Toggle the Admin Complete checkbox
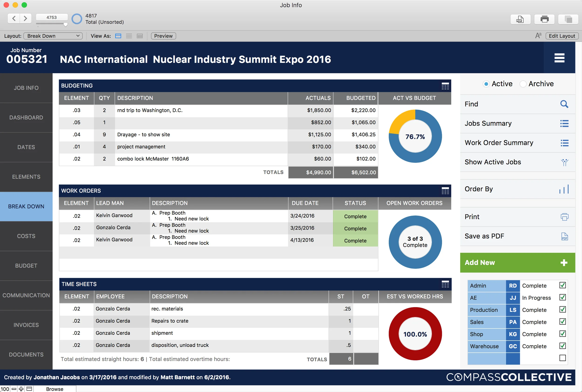This screenshot has width=582, height=392. coord(562,285)
